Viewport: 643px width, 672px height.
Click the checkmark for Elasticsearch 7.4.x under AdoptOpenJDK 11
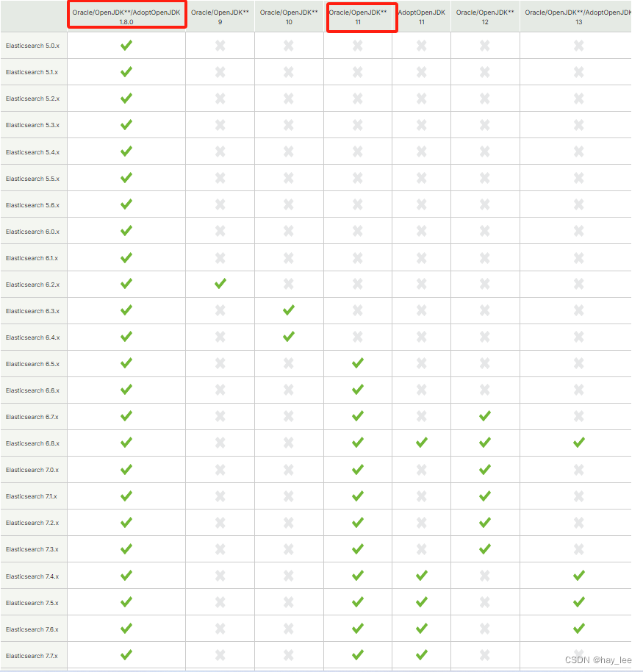[x=421, y=575]
